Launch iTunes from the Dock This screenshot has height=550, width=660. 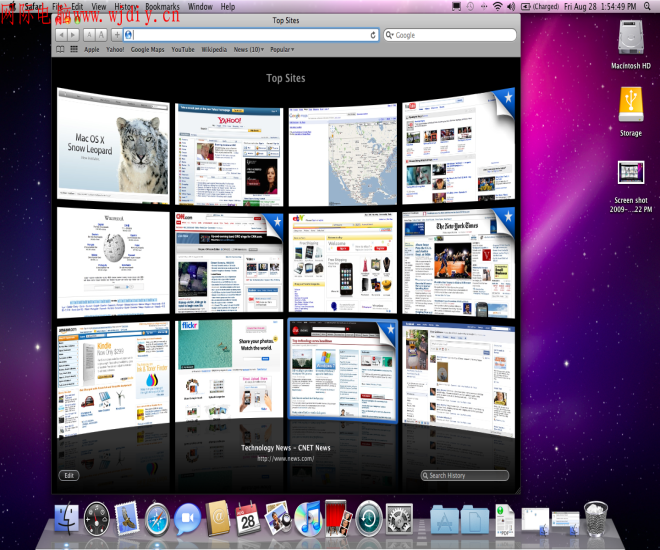tap(308, 517)
